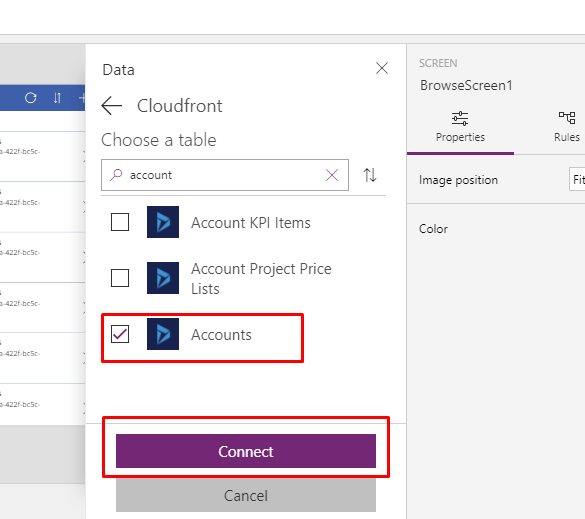Select the Account Project Price Lists label
Viewport: 585px width, 519px height.
pyautogui.click(x=261, y=279)
